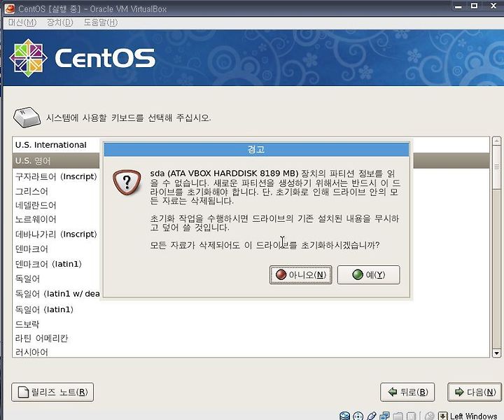The image size is (504, 420).
Task: Proceed with the 다음(N) button
Action: (475, 392)
